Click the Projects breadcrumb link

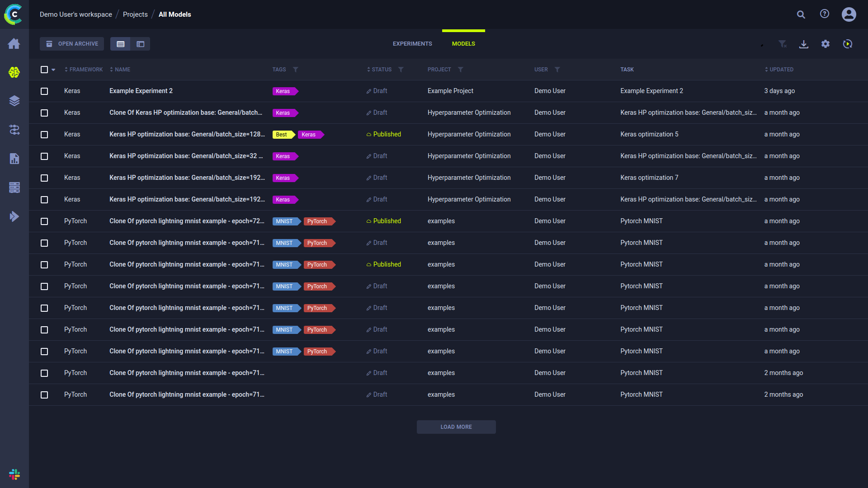point(135,14)
